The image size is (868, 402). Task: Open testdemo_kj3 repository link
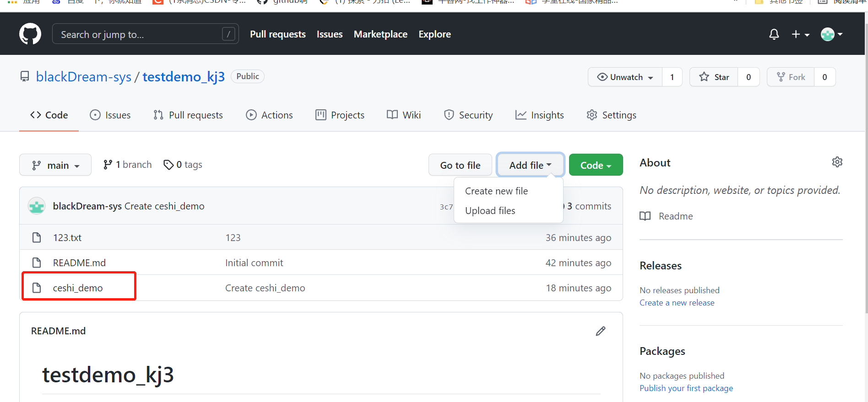[x=184, y=77]
